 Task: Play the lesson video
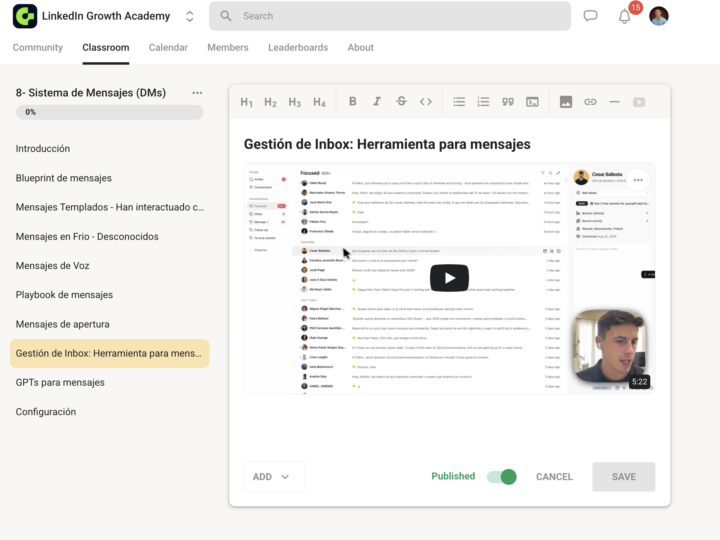[449, 278]
